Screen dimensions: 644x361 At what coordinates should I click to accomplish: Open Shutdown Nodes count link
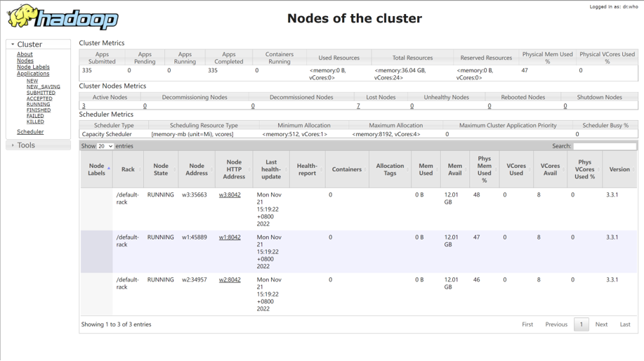click(x=565, y=106)
